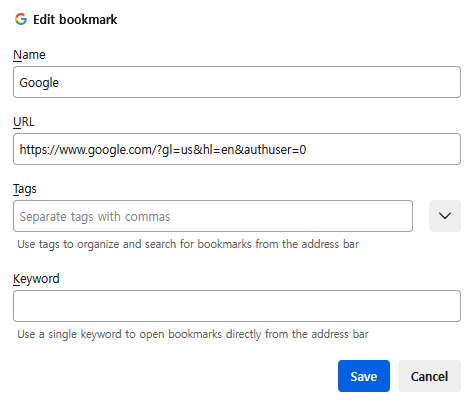Screen dimensions: 474x406
Task: Click the 'Tags' field label
Action: (x=25, y=189)
